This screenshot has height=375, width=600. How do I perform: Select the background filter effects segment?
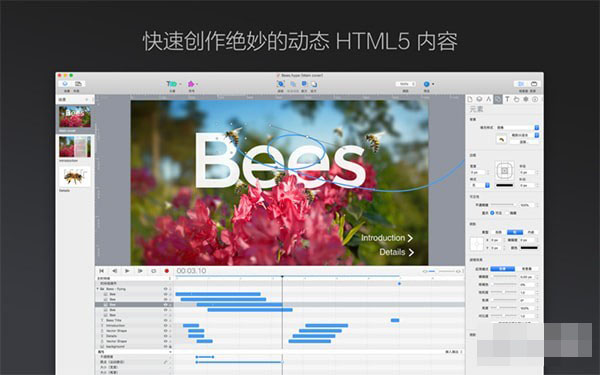tap(527, 269)
